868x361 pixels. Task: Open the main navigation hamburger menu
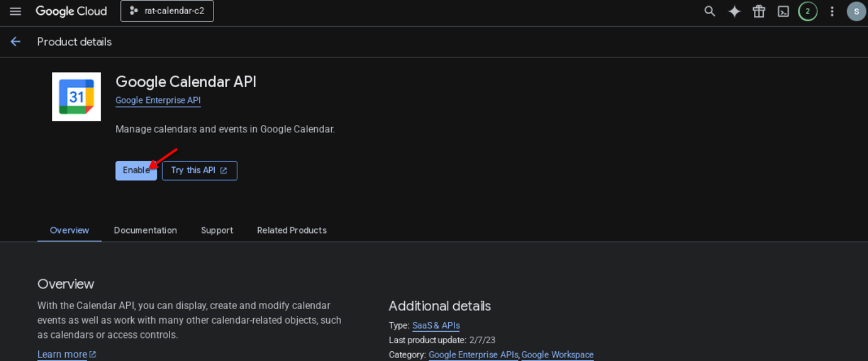click(15, 12)
